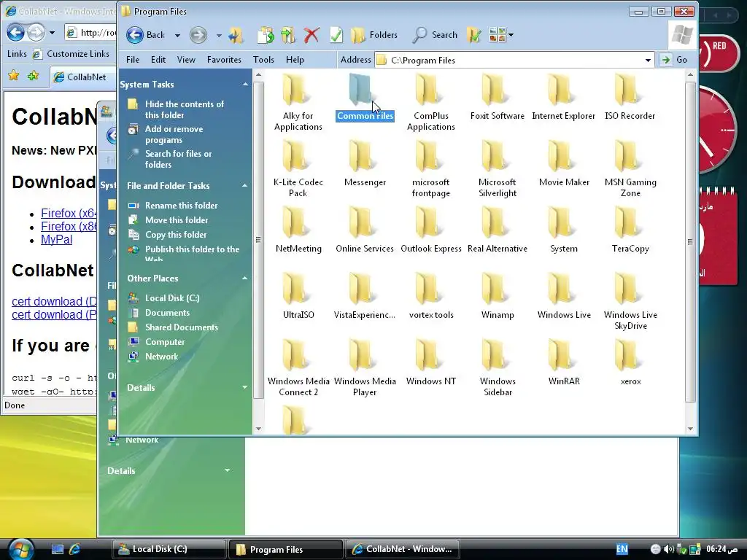Open the Back history dropdown arrow
The height and width of the screenshot is (560, 747).
(177, 35)
